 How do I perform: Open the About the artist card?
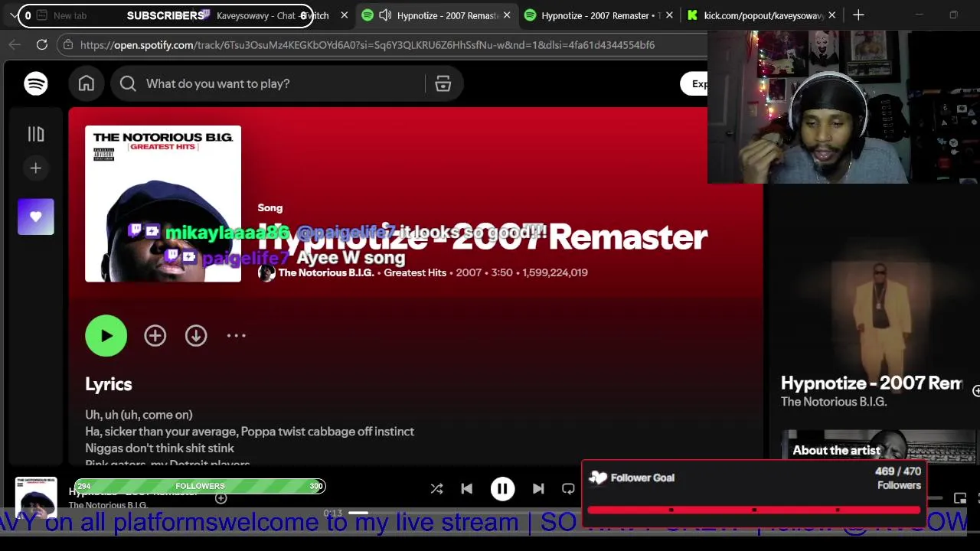tap(879, 446)
